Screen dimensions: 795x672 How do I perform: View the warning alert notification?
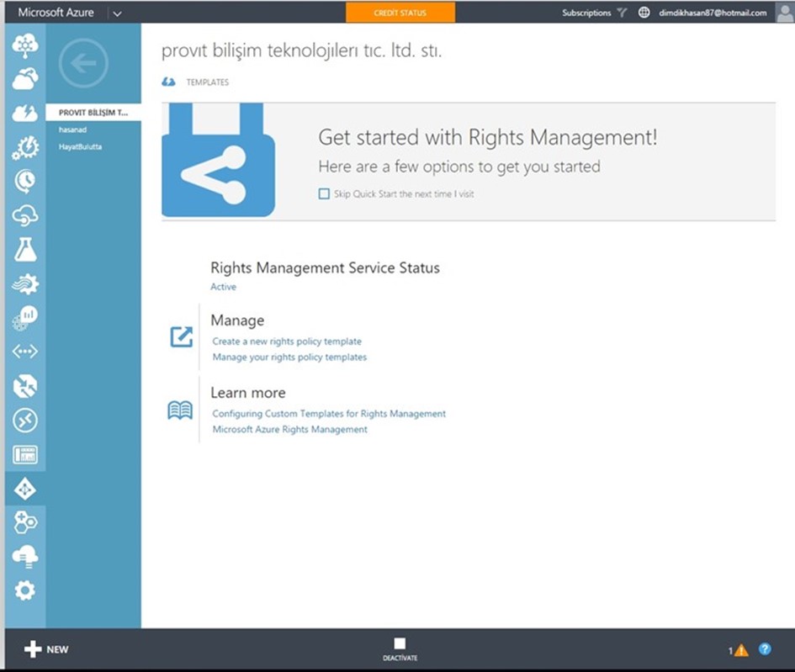tap(741, 650)
